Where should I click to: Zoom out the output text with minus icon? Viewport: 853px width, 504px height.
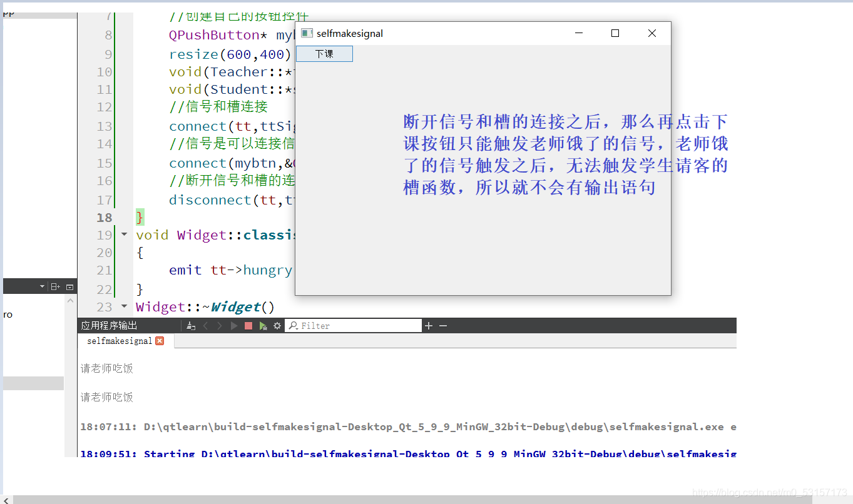click(443, 326)
